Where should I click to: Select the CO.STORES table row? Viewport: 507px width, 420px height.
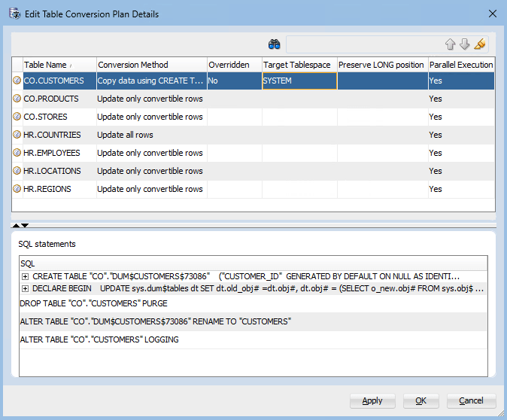254,117
